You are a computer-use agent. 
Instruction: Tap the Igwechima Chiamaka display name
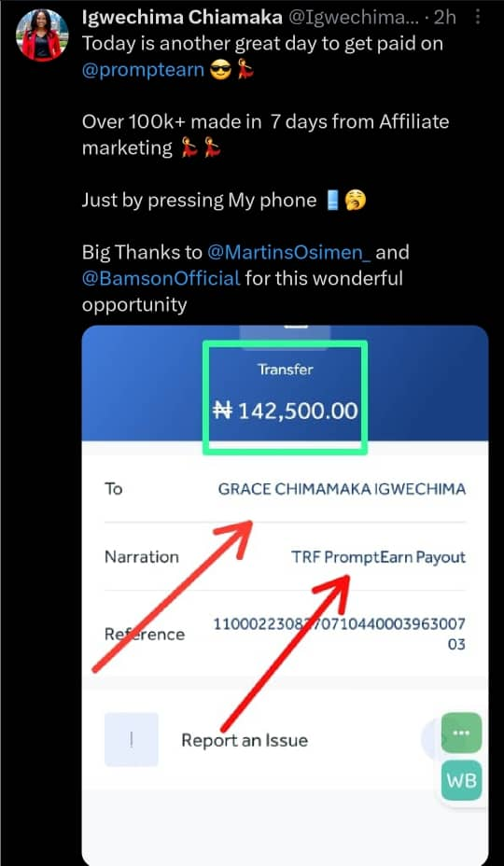click(x=182, y=18)
